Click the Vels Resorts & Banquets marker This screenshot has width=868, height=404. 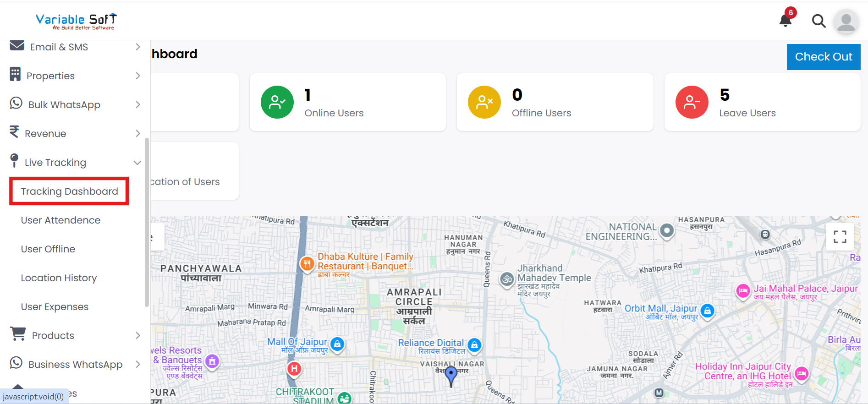click(x=212, y=361)
